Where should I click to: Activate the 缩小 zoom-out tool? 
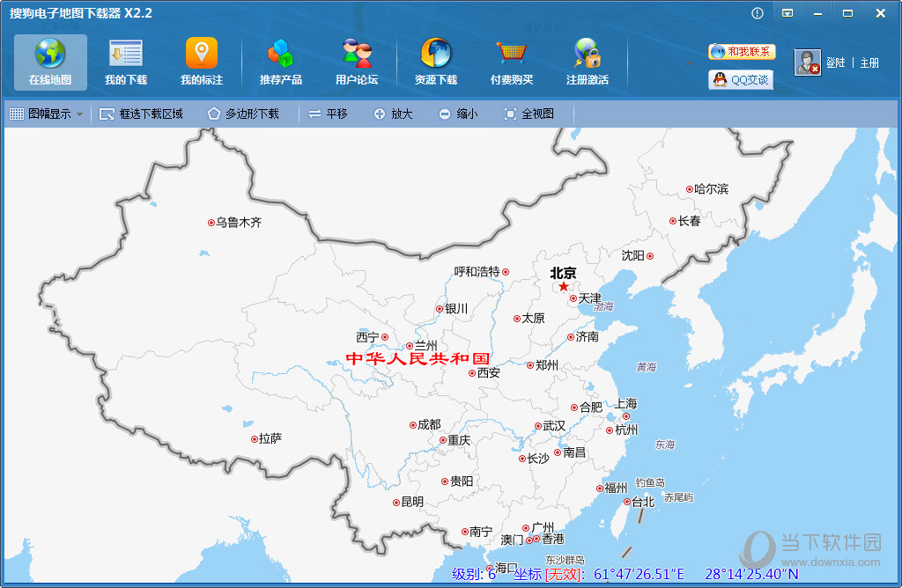[458, 114]
